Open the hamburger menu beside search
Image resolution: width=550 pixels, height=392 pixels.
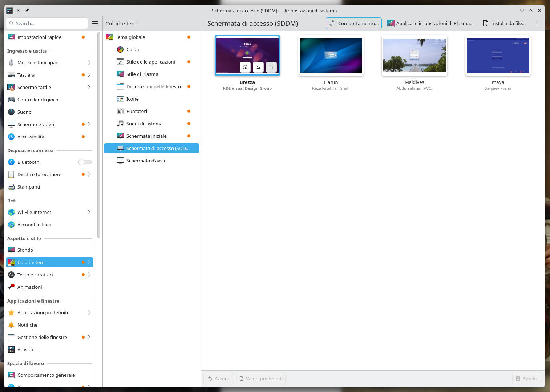(95, 23)
